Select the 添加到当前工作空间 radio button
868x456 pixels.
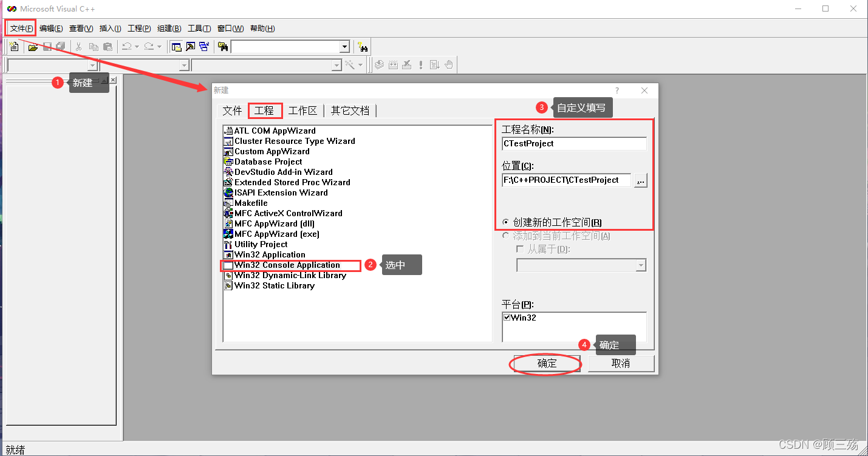[x=505, y=236]
